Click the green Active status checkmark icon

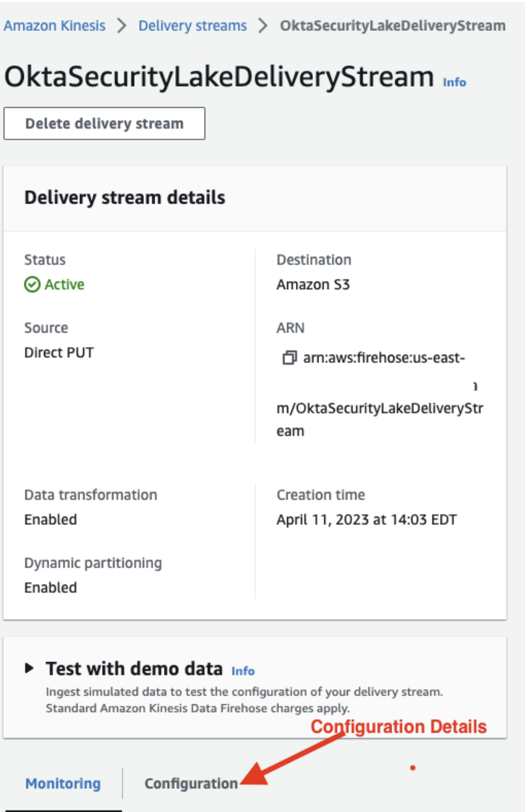click(x=30, y=283)
